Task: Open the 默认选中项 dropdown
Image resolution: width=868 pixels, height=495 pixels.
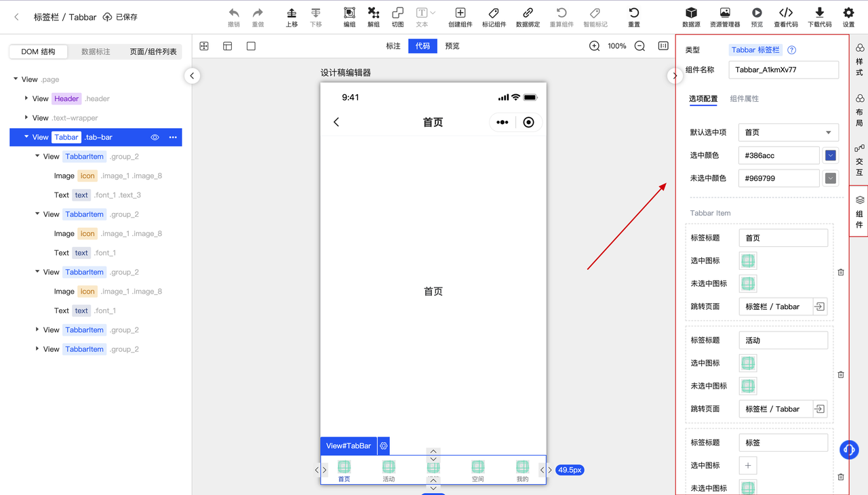Action: pos(788,132)
